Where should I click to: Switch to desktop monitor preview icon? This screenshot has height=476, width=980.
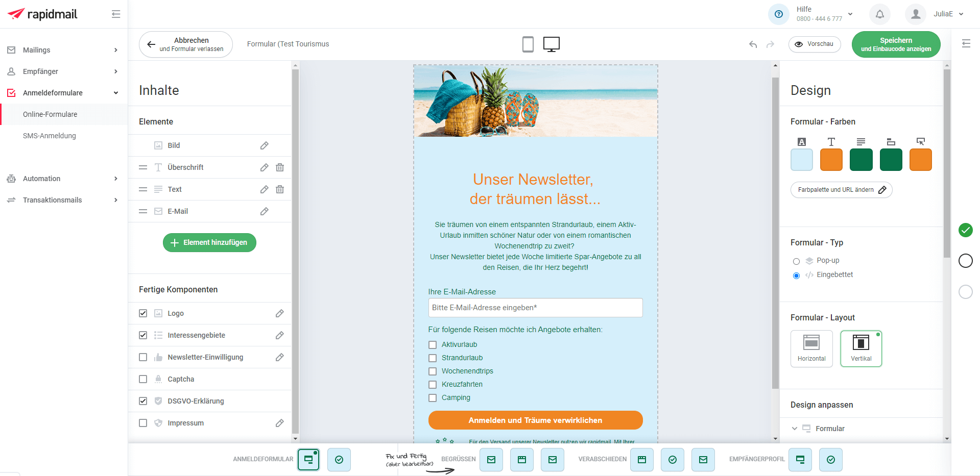point(551,44)
